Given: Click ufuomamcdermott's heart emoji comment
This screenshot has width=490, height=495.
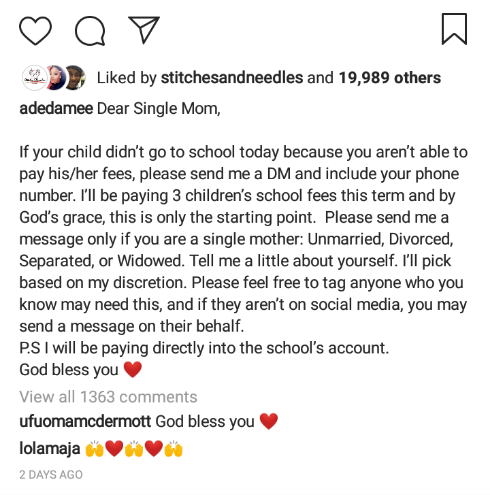Looking at the screenshot, I should 269,421.
